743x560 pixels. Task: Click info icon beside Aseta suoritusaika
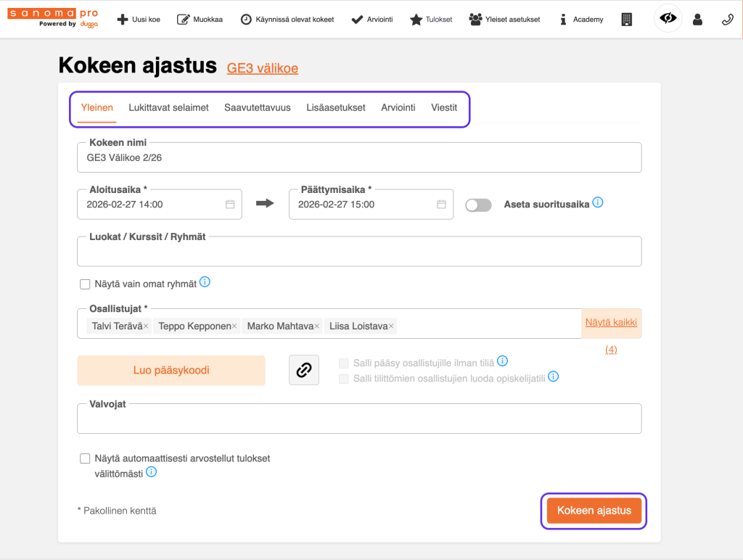click(x=598, y=202)
